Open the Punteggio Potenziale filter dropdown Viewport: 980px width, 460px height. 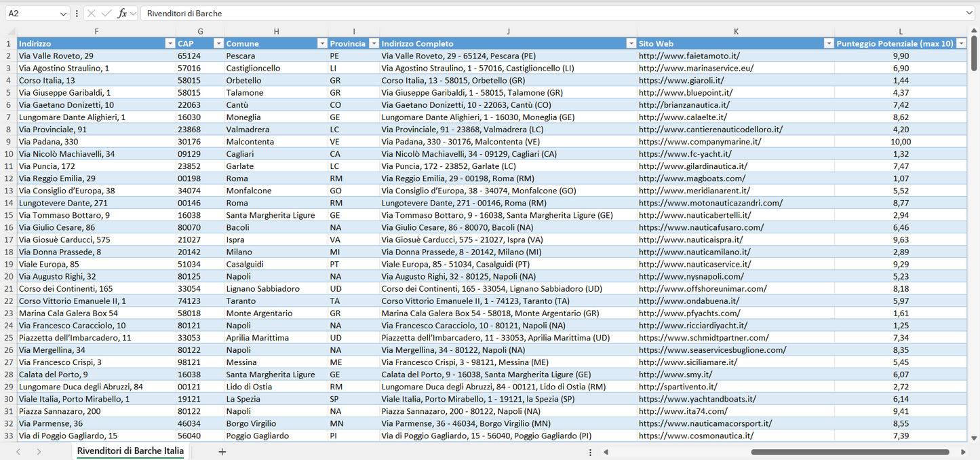tap(961, 43)
